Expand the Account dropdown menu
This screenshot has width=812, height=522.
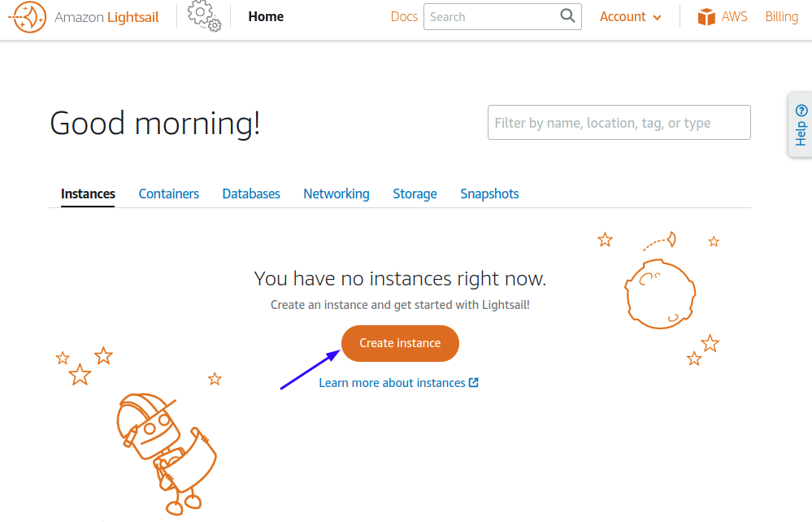[x=630, y=16]
